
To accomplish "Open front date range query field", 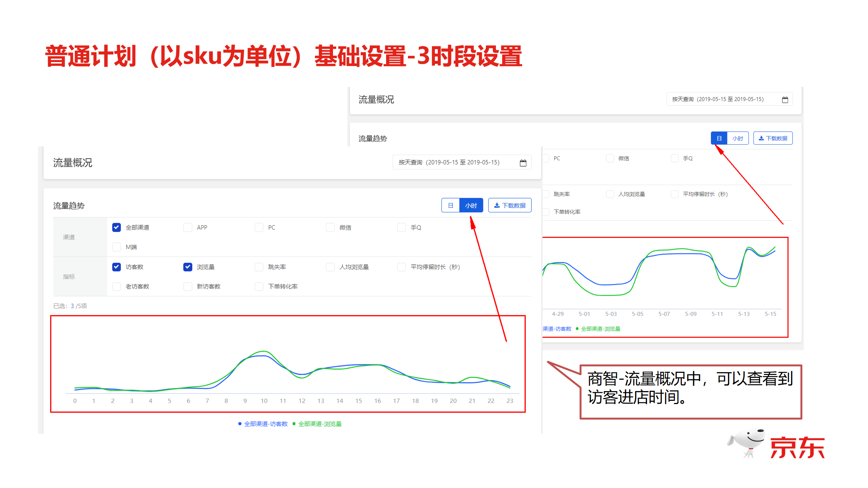I will (462, 163).
